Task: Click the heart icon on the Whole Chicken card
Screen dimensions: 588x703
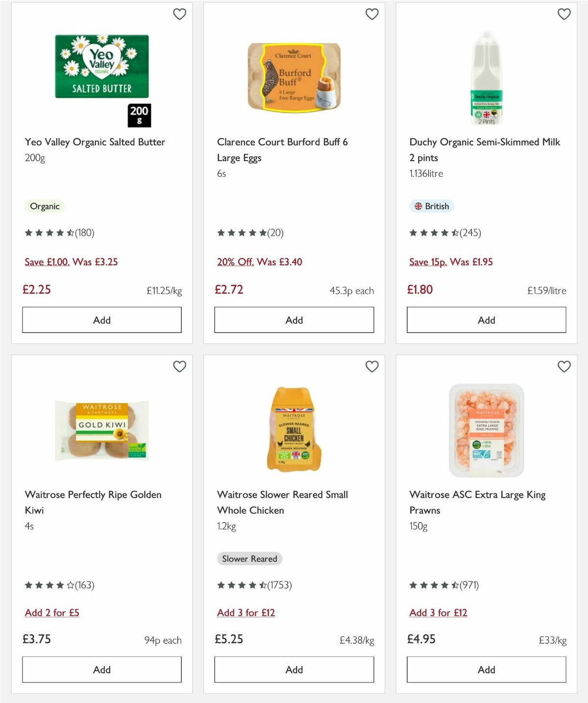Action: click(372, 366)
